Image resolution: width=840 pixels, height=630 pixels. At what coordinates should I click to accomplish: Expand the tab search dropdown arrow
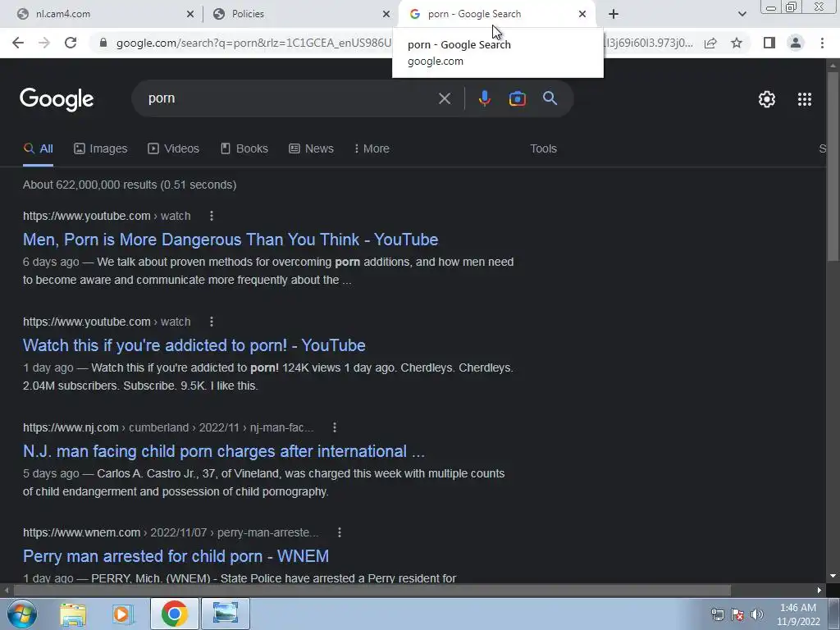click(742, 15)
